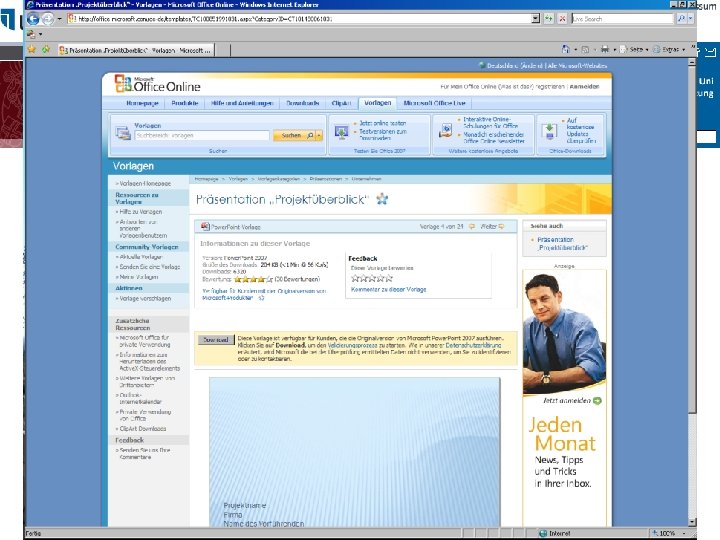
Task: Click the Live Search magnifier icon
Action: pos(681,19)
